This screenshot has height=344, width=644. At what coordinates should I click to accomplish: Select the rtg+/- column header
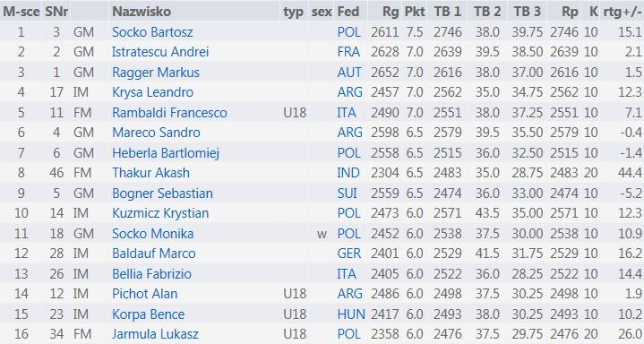click(623, 12)
